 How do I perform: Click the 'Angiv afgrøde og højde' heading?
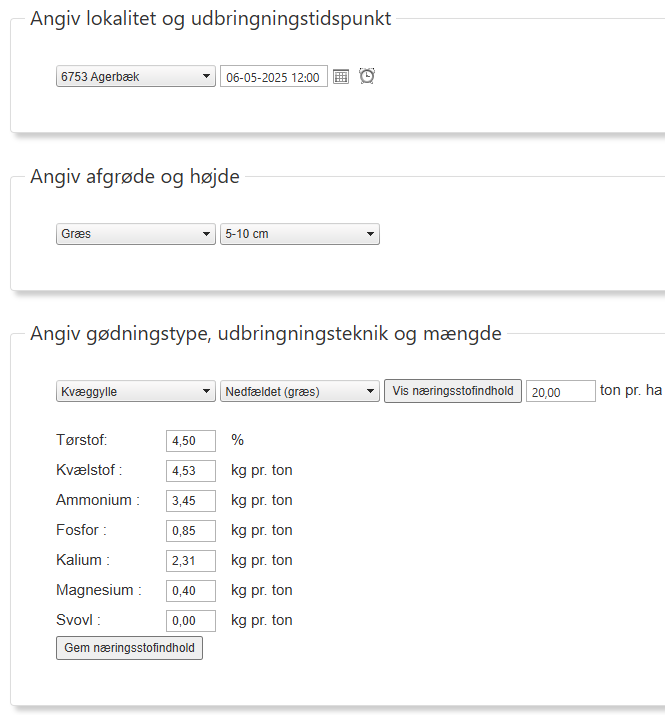pos(135,177)
